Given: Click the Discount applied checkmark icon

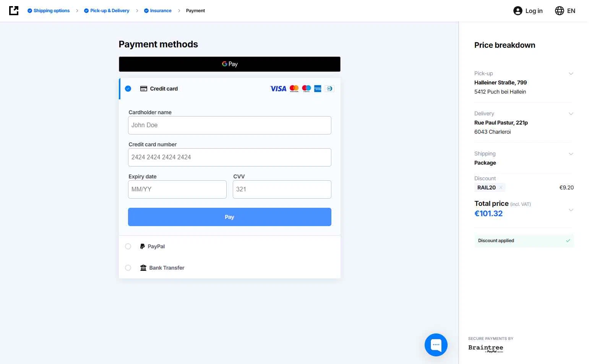Looking at the screenshot, I should pyautogui.click(x=568, y=241).
